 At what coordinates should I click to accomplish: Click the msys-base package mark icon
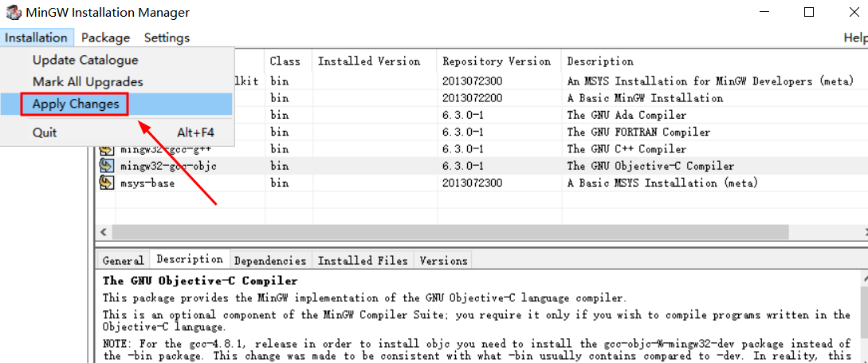click(x=106, y=183)
